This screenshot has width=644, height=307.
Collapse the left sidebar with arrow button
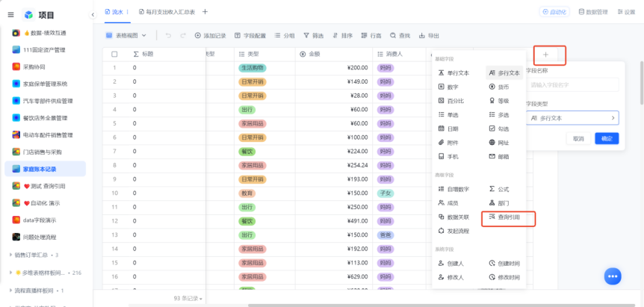[x=93, y=15]
